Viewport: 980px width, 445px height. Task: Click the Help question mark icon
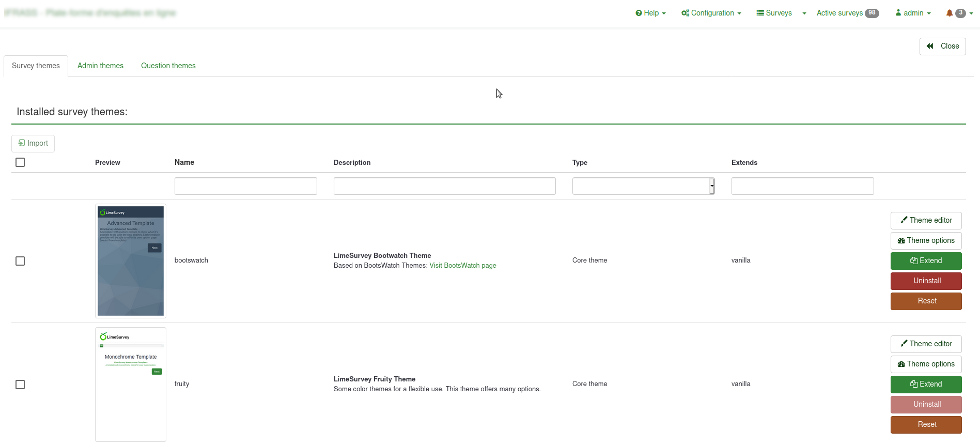point(639,13)
